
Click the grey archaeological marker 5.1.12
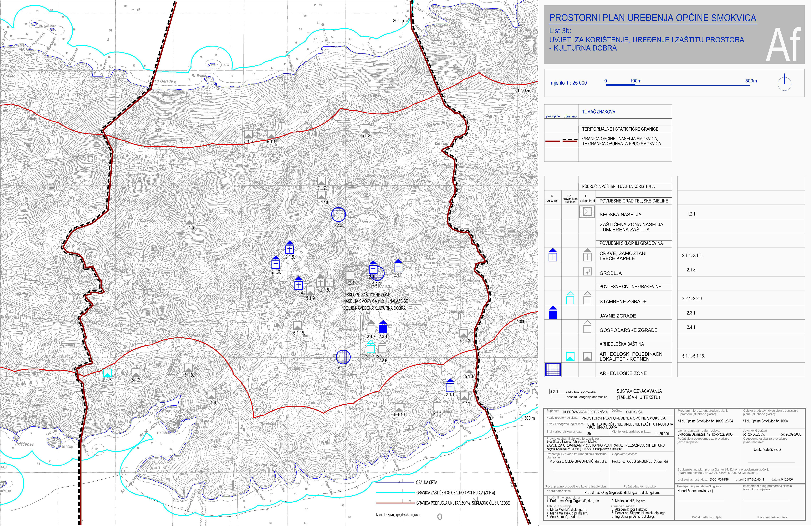463,333
